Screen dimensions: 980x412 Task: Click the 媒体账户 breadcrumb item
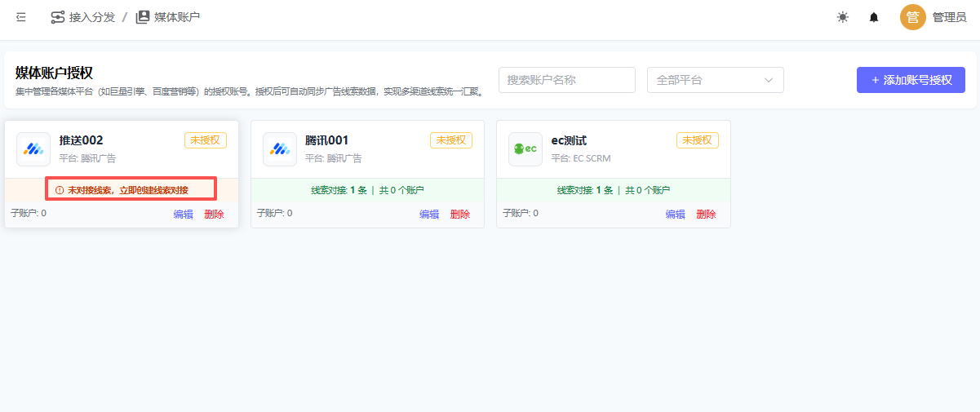coord(177,17)
